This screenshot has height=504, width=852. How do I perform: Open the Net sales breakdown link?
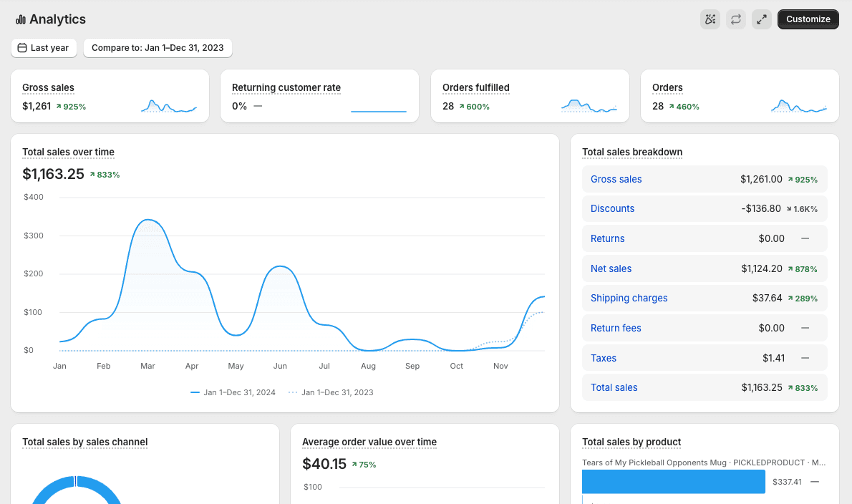coord(611,268)
